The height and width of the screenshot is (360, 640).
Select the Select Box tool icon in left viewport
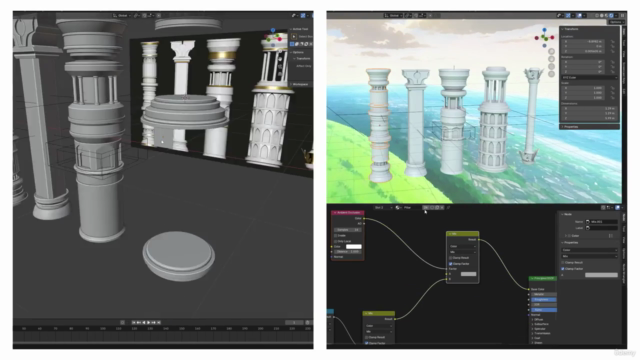pyautogui.click(x=294, y=36)
